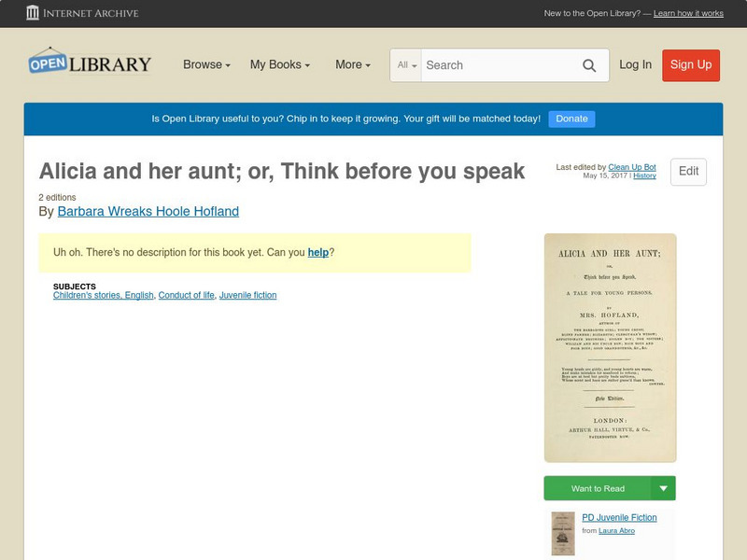Click the Internet Archive logo icon

pyautogui.click(x=35, y=13)
